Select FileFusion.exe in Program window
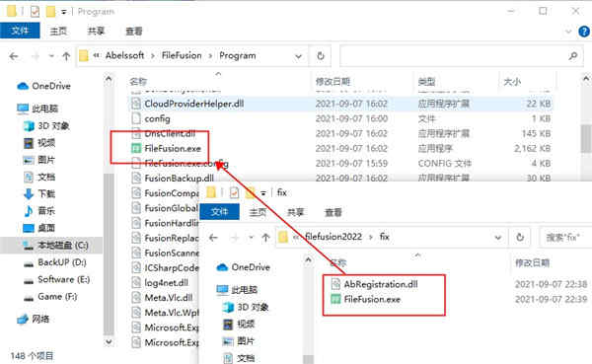This screenshot has height=364, width=592. coord(173,148)
